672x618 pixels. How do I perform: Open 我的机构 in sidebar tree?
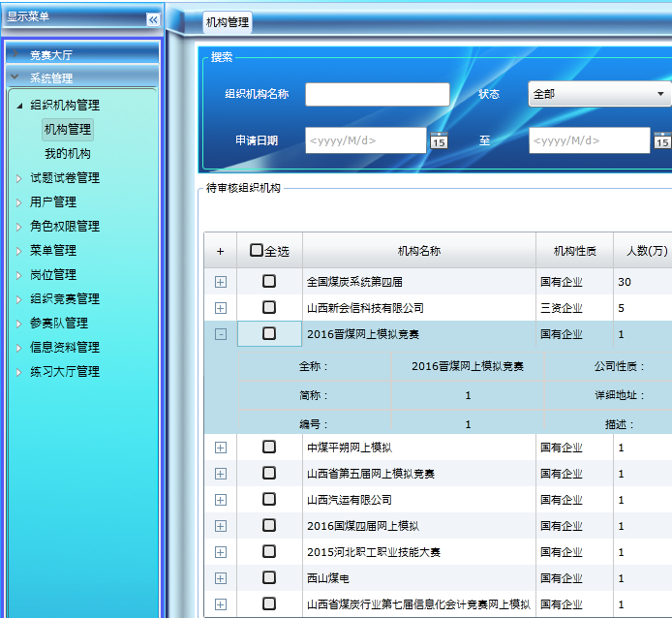[67, 153]
